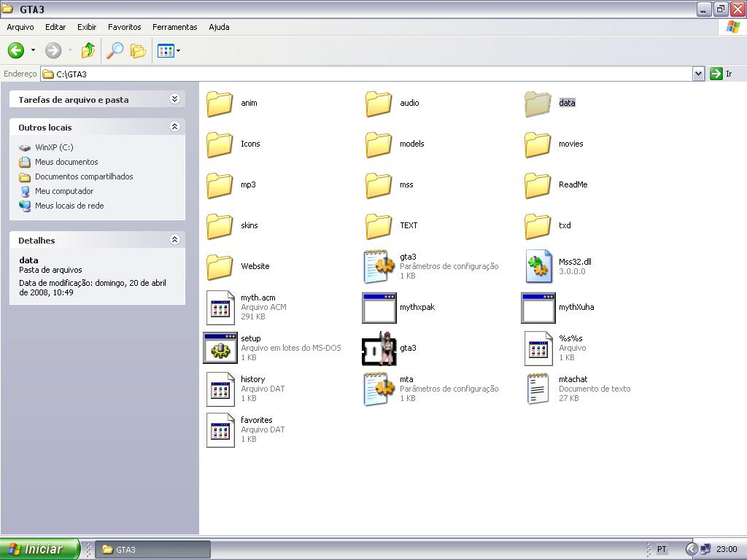The image size is (747, 560).
Task: Expand hidden tray icons arrow
Action: (x=692, y=549)
